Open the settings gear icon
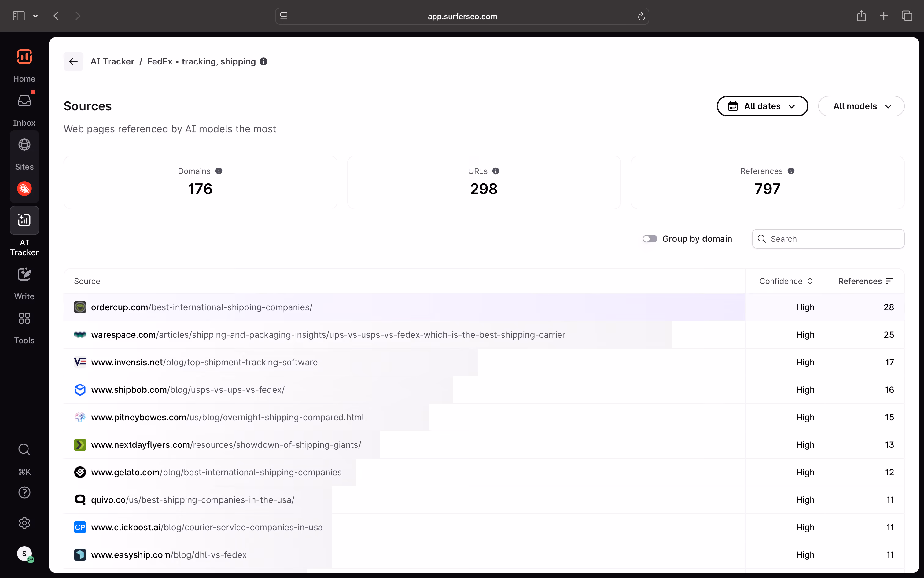The height and width of the screenshot is (578, 924). 24,523
